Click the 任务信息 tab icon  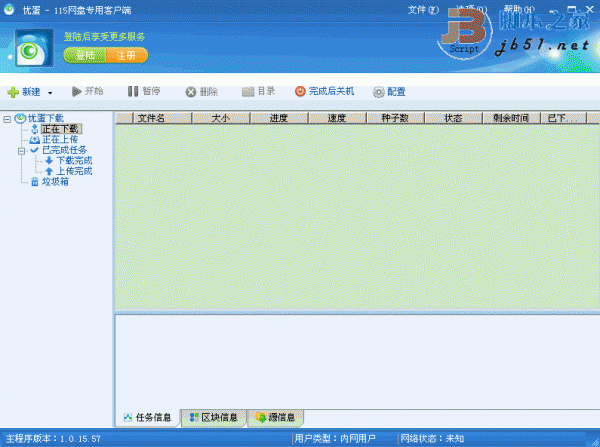coord(128,418)
